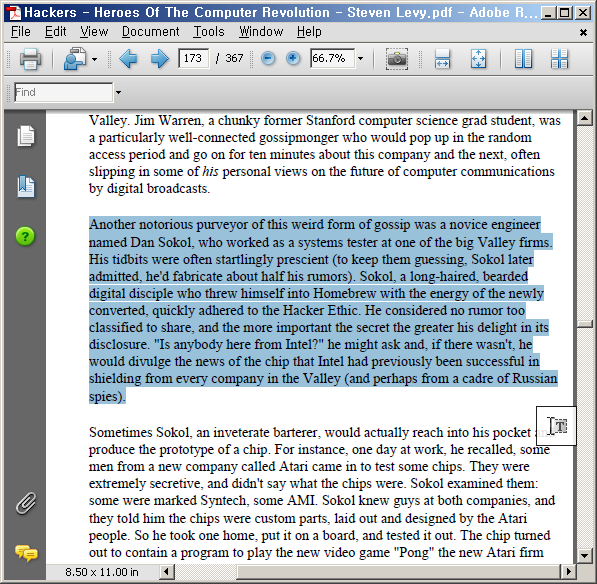Image resolution: width=597 pixels, height=584 pixels.
Task: Switch to two-page view icon
Action: click(523, 59)
